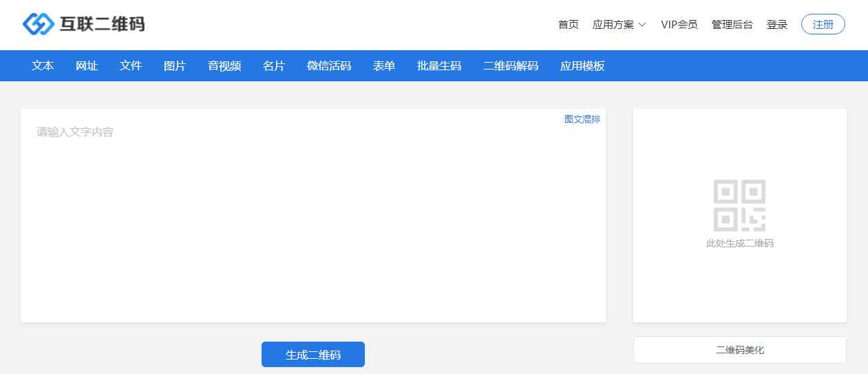This screenshot has width=868, height=374.
Task: Expand the 应用方案 dropdown menu
Action: tap(619, 25)
